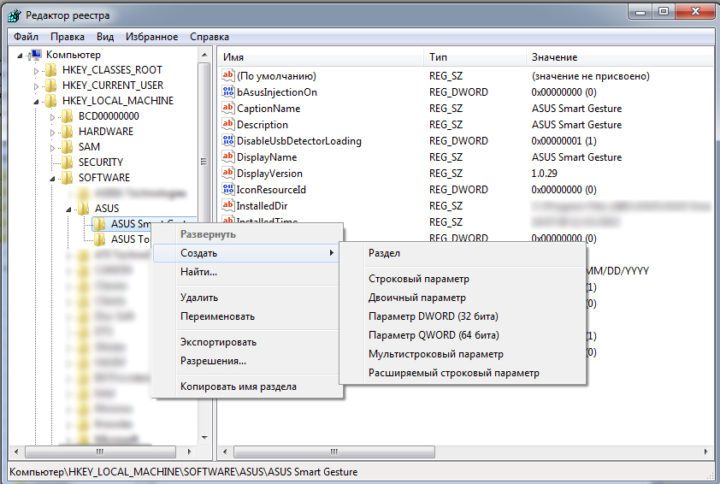Click string icon of DisplayVersion value
720x484 pixels.
click(228, 173)
